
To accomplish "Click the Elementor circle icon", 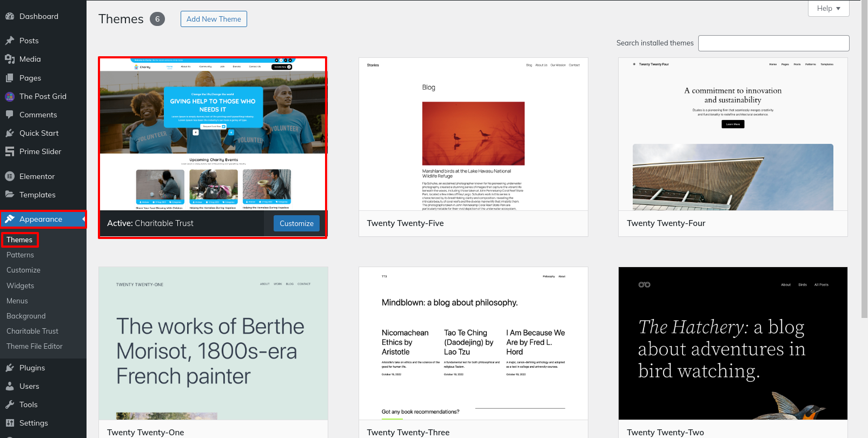I will coord(10,176).
